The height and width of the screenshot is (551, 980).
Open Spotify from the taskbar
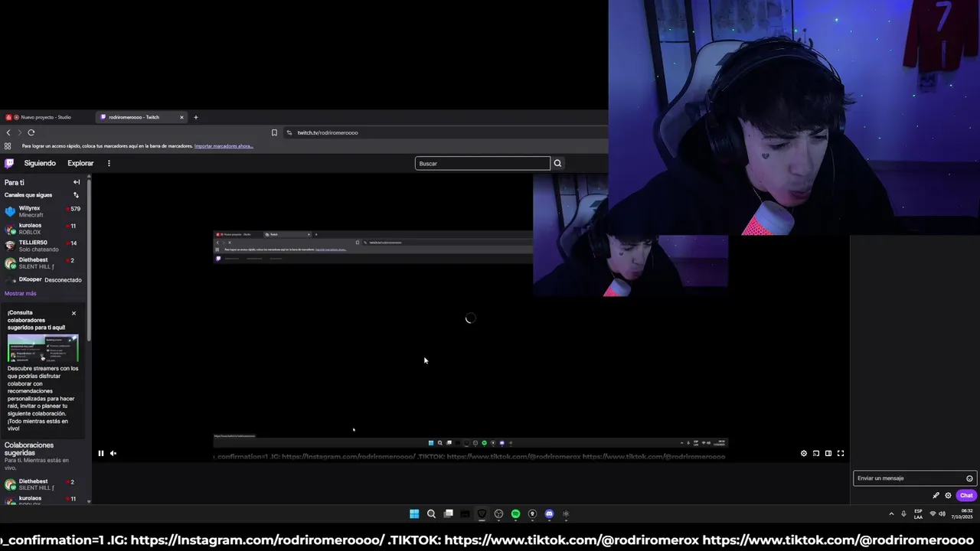click(x=515, y=514)
